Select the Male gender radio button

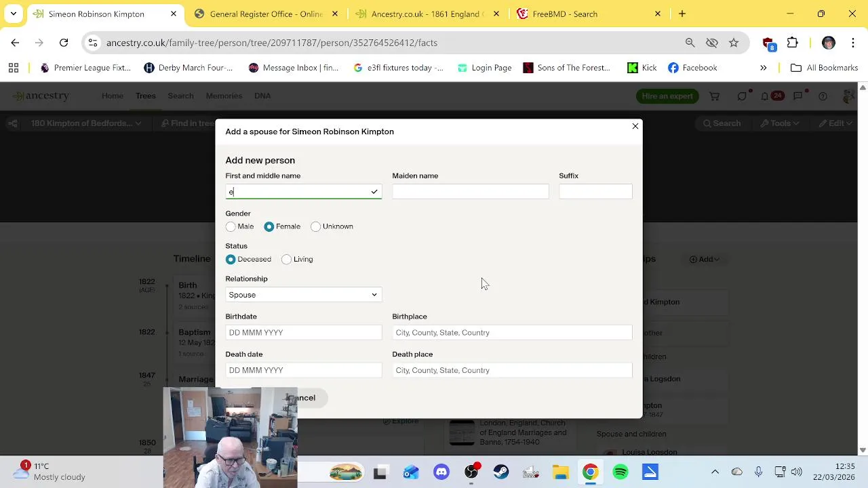[231, 226]
